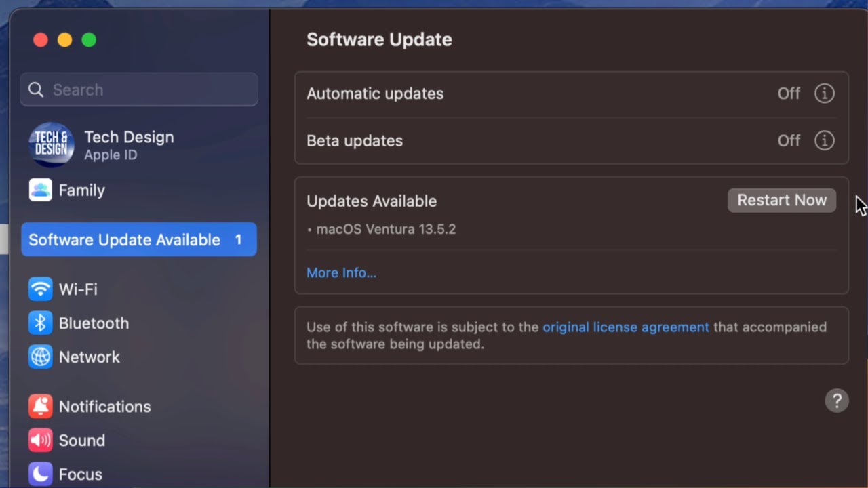
Task: Show info for Automatic updates
Action: [x=825, y=94]
